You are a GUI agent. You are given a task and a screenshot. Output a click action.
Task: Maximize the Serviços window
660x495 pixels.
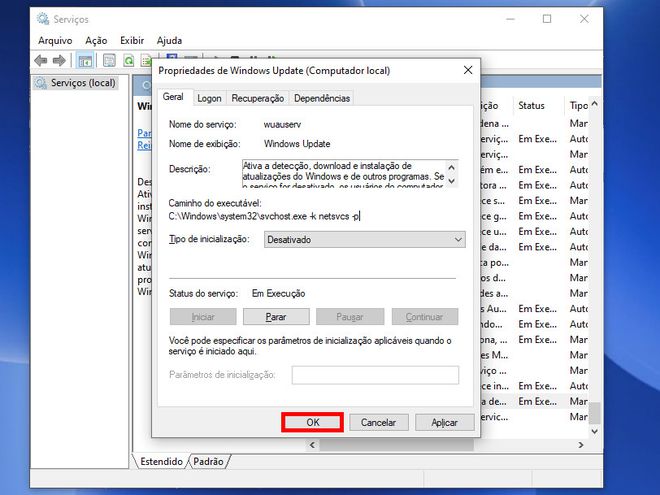[547, 19]
